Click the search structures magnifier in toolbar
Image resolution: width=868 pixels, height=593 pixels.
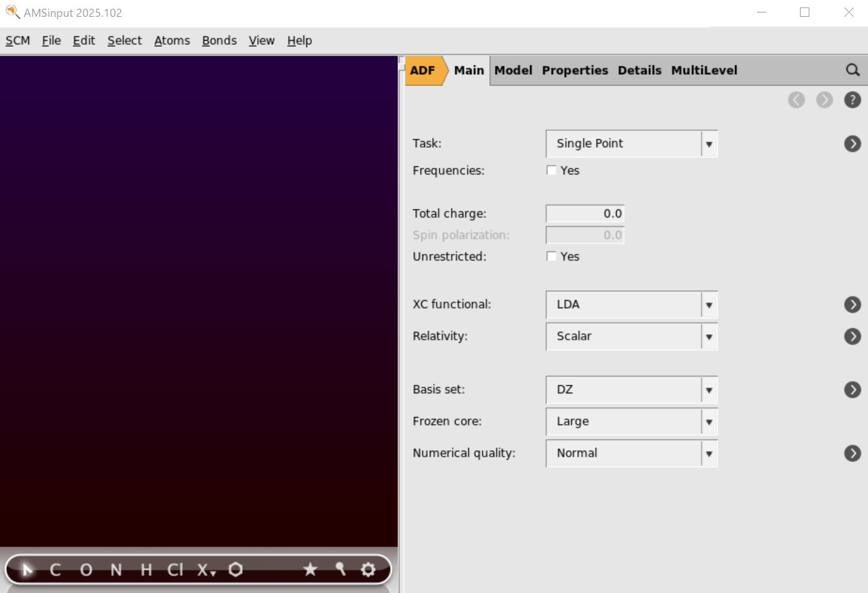[340, 569]
